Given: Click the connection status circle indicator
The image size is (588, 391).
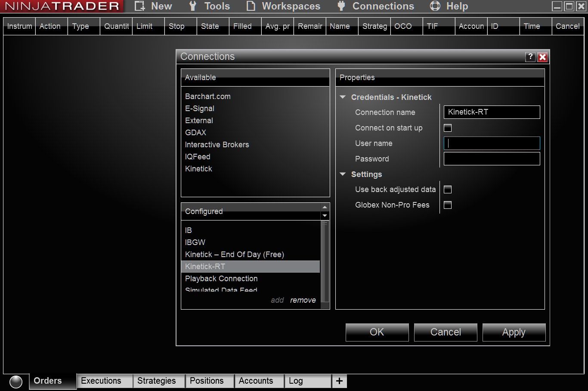Looking at the screenshot, I should 16,382.
